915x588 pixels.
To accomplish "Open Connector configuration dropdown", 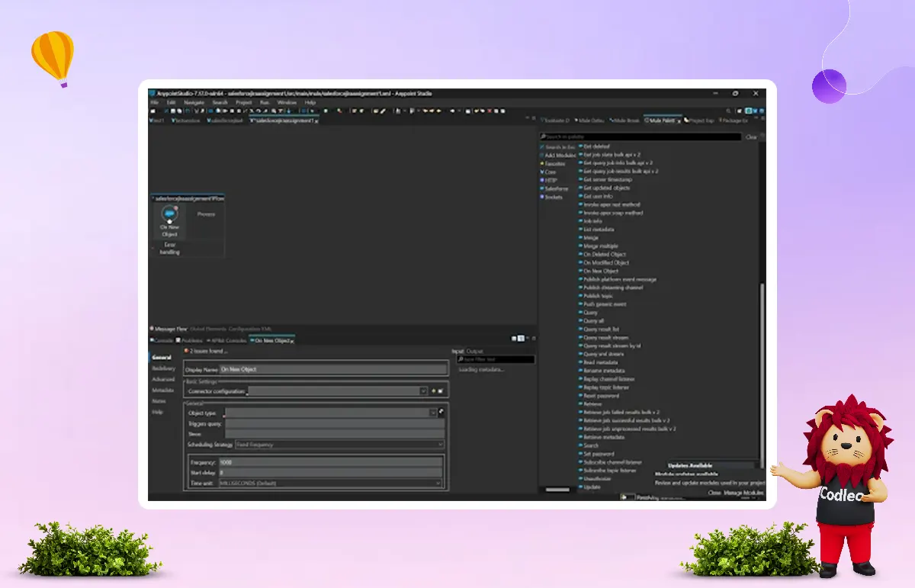I will [x=423, y=391].
